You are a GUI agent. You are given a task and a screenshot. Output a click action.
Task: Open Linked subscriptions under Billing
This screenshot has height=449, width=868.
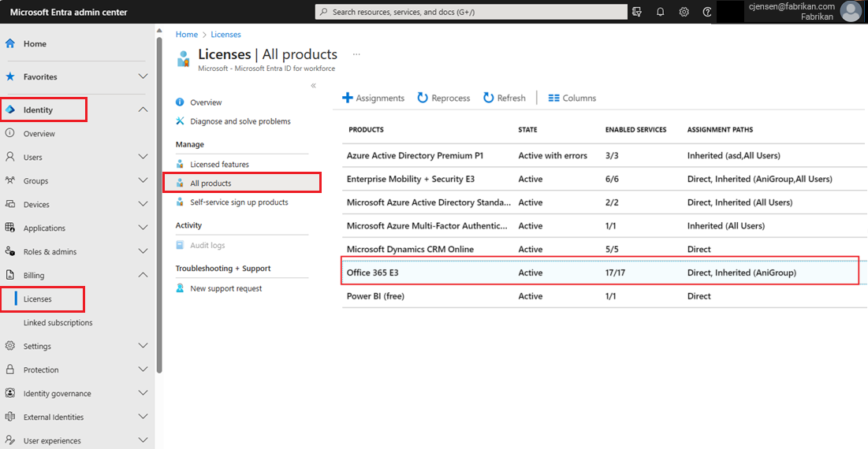(x=58, y=323)
